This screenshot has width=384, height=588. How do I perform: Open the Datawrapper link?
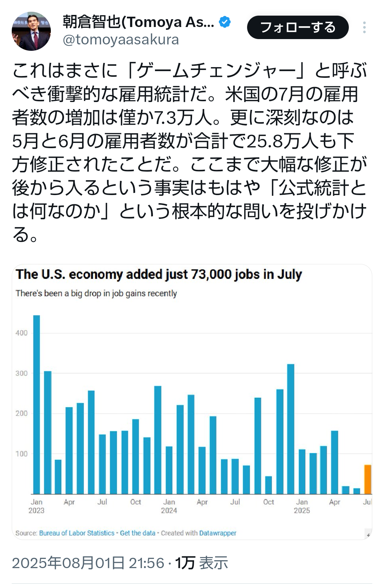click(218, 533)
